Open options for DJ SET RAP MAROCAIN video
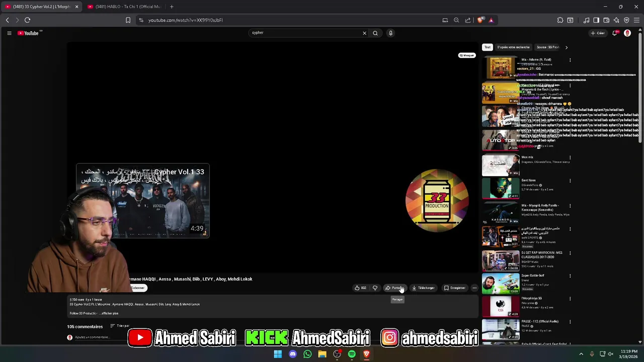 [x=570, y=253]
